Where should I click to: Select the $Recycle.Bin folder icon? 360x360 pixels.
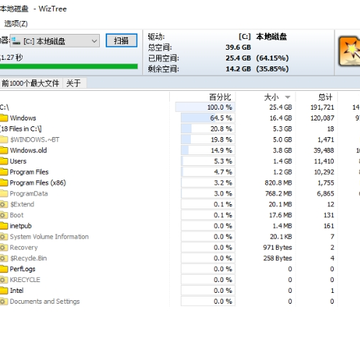3,258
